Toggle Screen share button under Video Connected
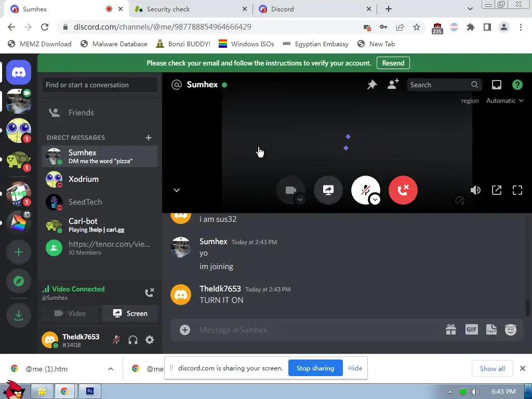This screenshot has width=532, height=399. 130,313
